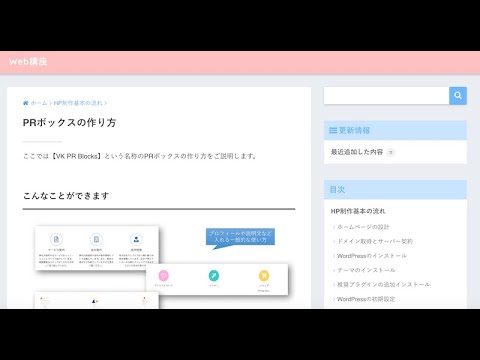
Task: Click teal pencil icon in sample image
Action: (214, 276)
